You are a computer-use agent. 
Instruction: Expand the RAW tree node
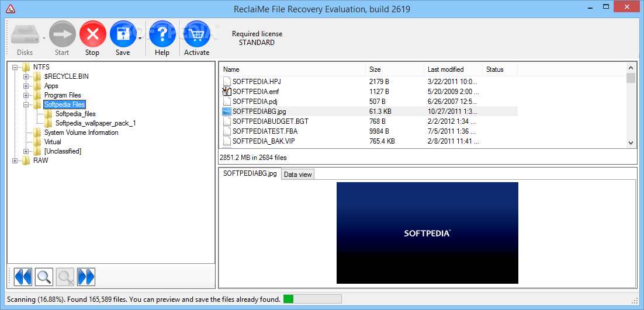(x=15, y=161)
